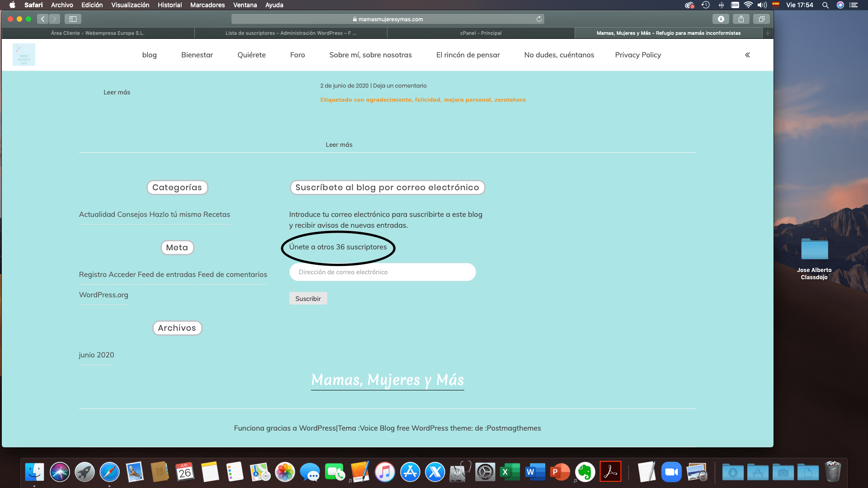Click the 2 de junio de 2020 date
Screen dimensions: 868x488
(x=344, y=85)
